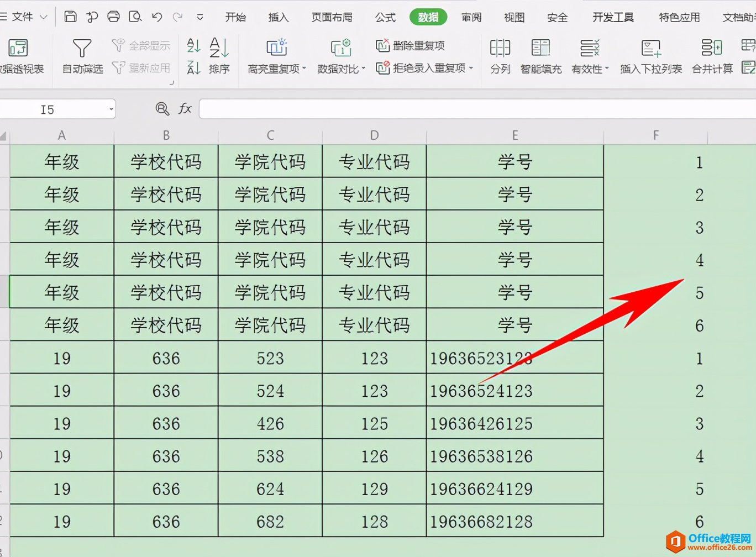Click the descending sort Z-A icon
Viewport: 756px width, 557px height.
tap(193, 68)
